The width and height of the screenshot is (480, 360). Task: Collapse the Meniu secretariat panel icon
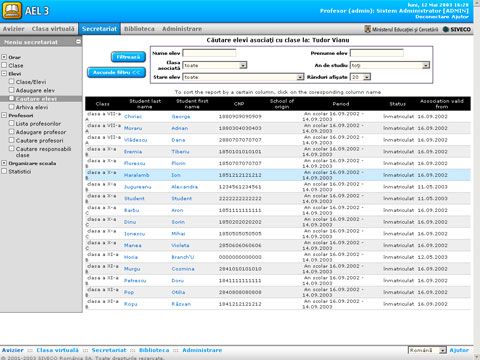(x=78, y=42)
